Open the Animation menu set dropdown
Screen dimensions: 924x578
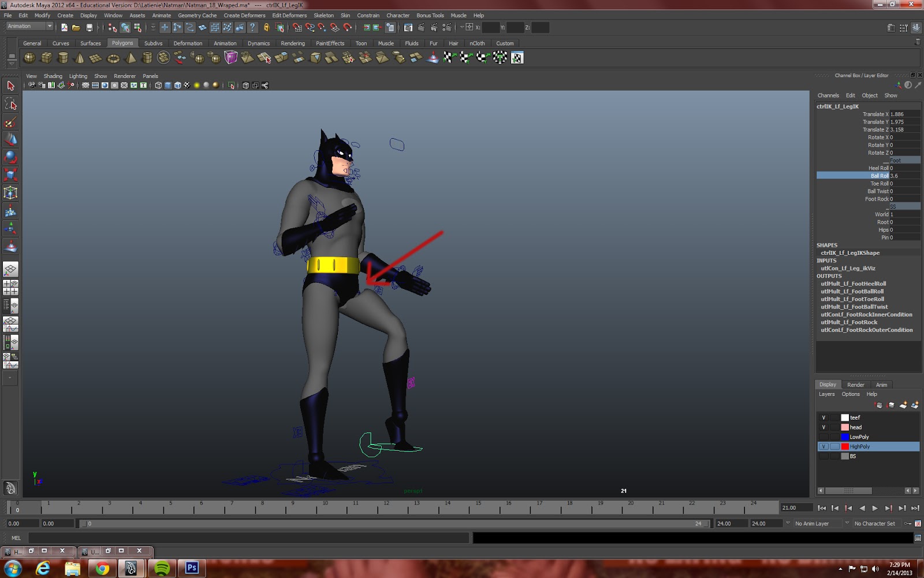click(29, 26)
